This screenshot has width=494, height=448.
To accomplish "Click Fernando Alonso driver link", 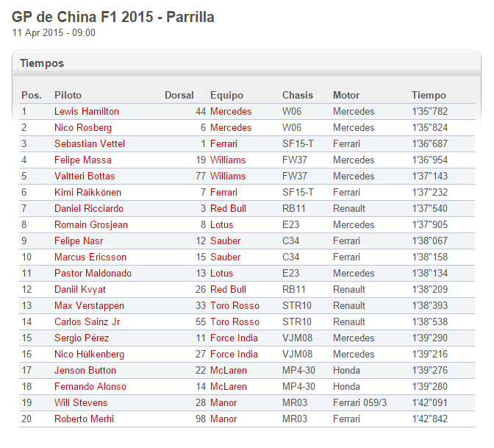I will [90, 387].
